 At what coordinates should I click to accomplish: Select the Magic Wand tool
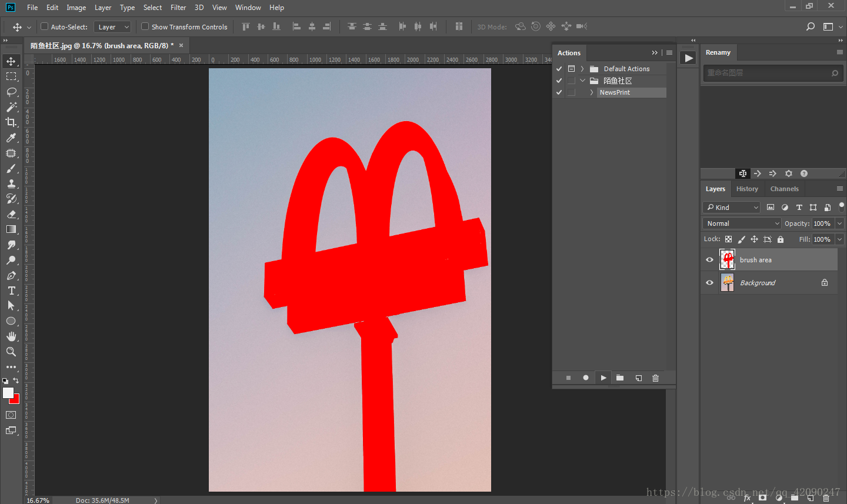point(11,107)
